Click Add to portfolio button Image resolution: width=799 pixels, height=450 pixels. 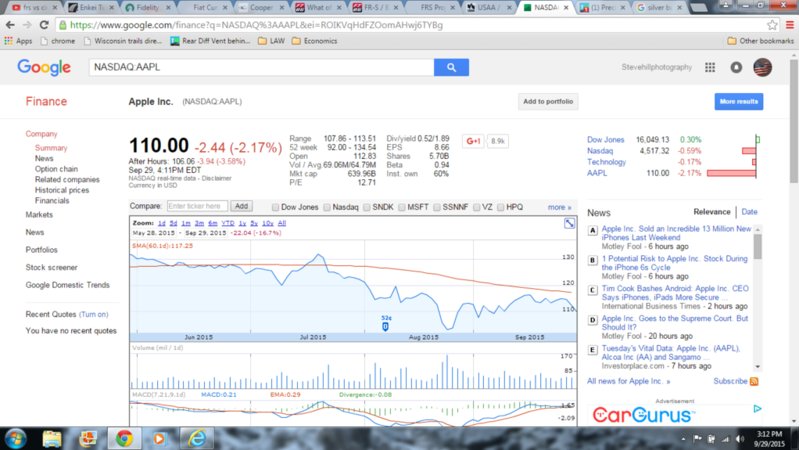click(548, 101)
